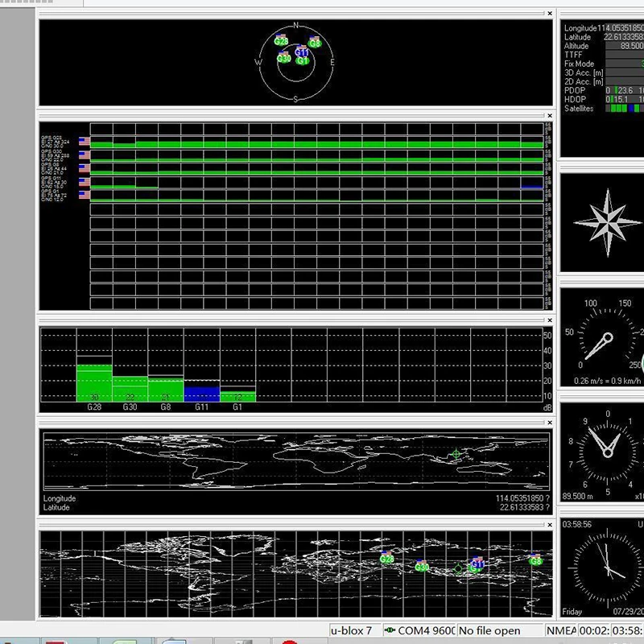The height and width of the screenshot is (644, 644).
Task: Click the compass rose star
Action: pyautogui.click(x=607, y=223)
